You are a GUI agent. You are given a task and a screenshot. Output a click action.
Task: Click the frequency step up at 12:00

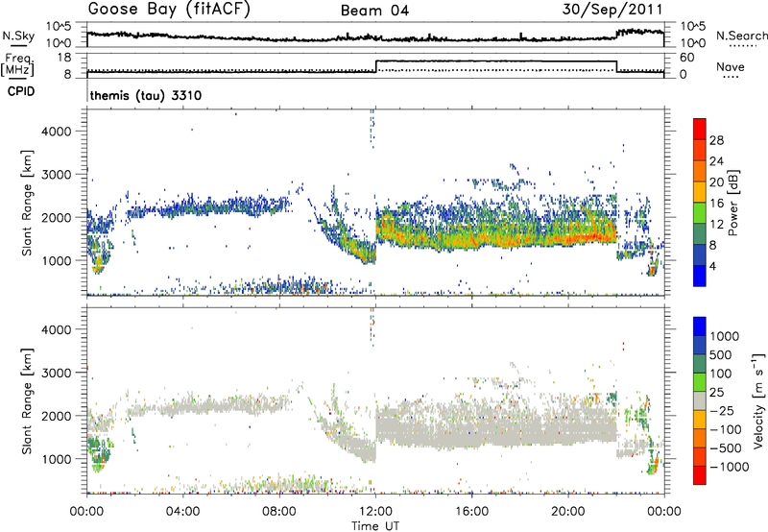pyautogui.click(x=376, y=66)
